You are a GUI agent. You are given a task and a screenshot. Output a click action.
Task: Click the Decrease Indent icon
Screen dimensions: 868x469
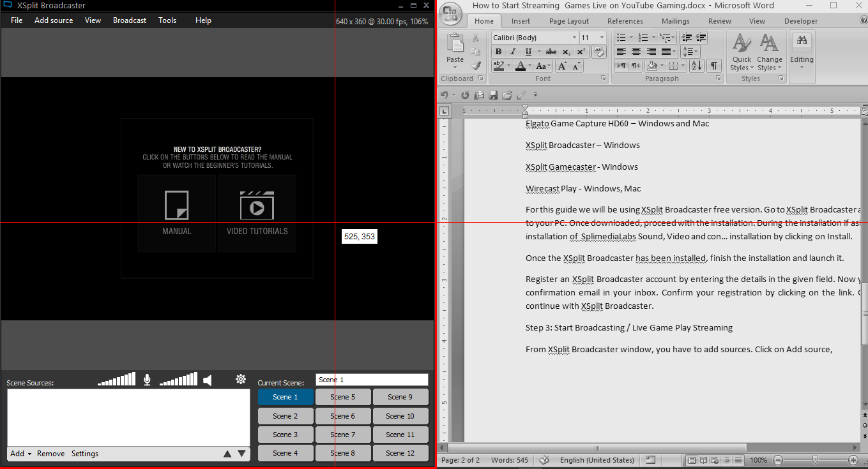click(x=687, y=38)
